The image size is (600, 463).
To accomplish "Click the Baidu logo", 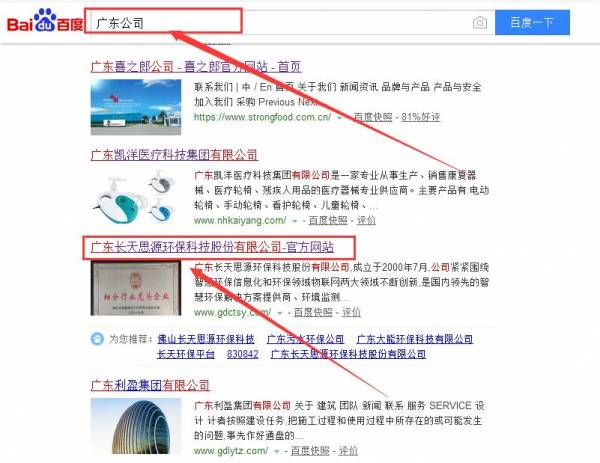I will (x=45, y=20).
